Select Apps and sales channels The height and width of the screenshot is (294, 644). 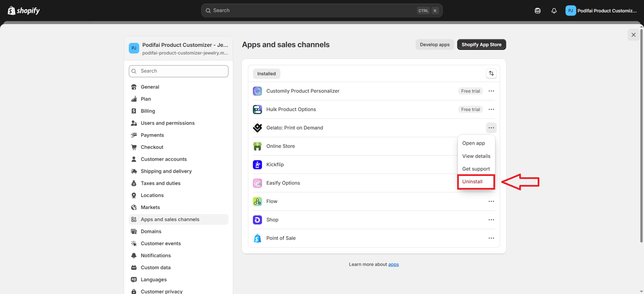(x=178, y=219)
